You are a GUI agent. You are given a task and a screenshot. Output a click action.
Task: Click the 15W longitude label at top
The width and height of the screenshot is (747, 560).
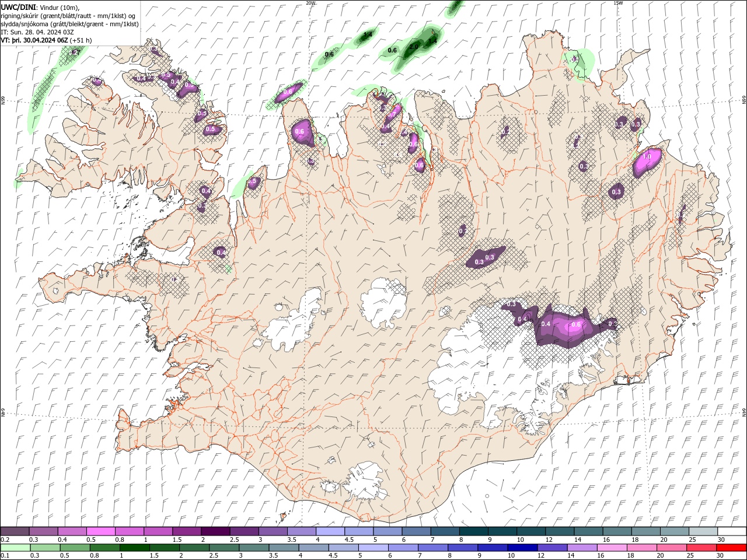pos(618,3)
